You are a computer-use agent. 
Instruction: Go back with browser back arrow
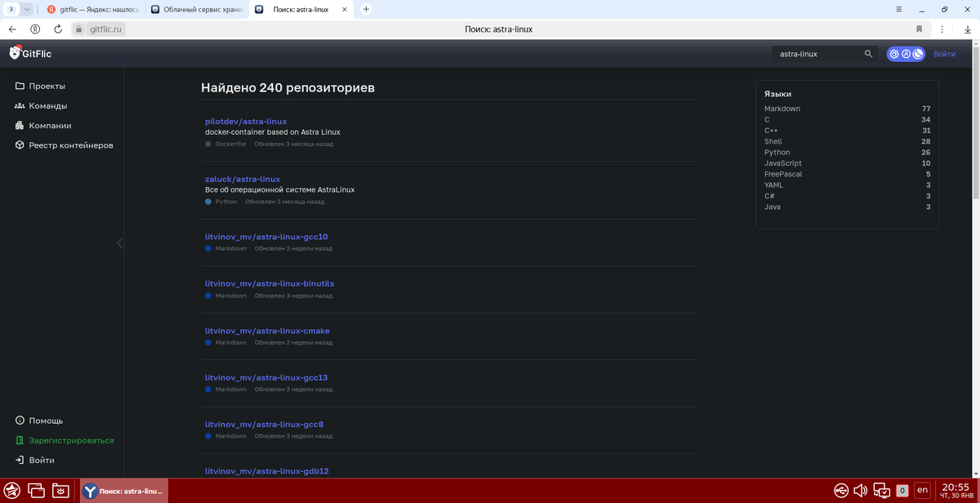[x=12, y=29]
